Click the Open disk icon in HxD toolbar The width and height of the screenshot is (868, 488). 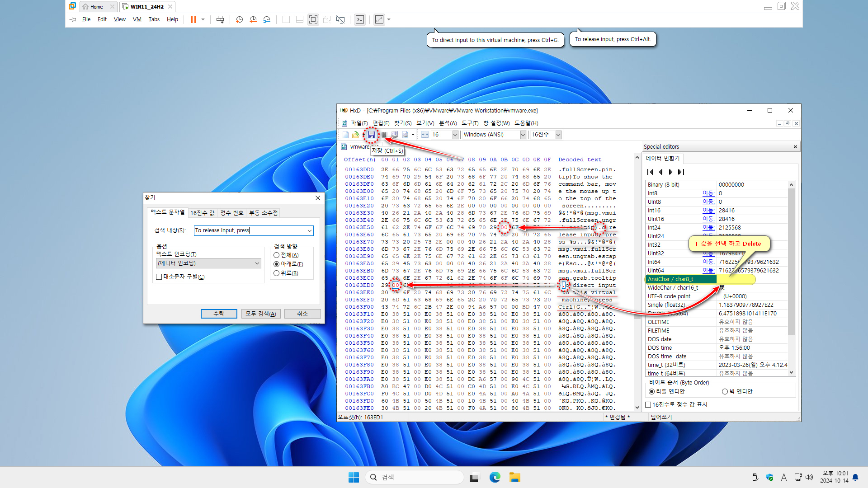click(x=395, y=135)
